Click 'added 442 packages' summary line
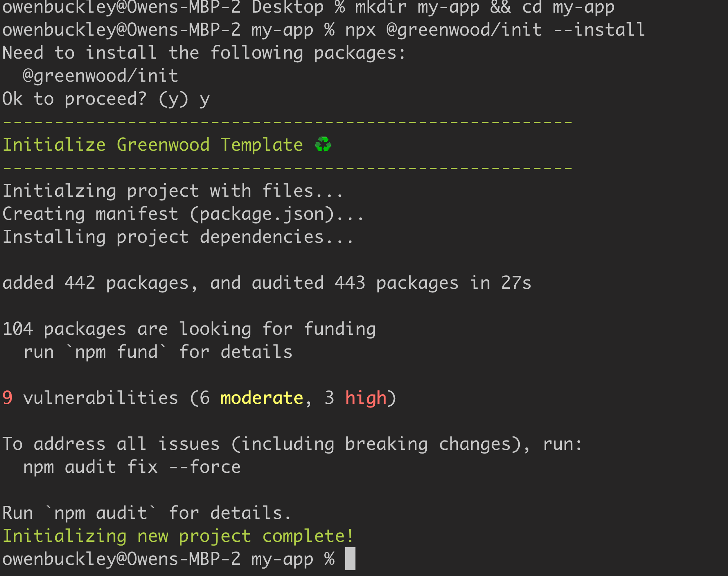This screenshot has height=576, width=728. [266, 283]
